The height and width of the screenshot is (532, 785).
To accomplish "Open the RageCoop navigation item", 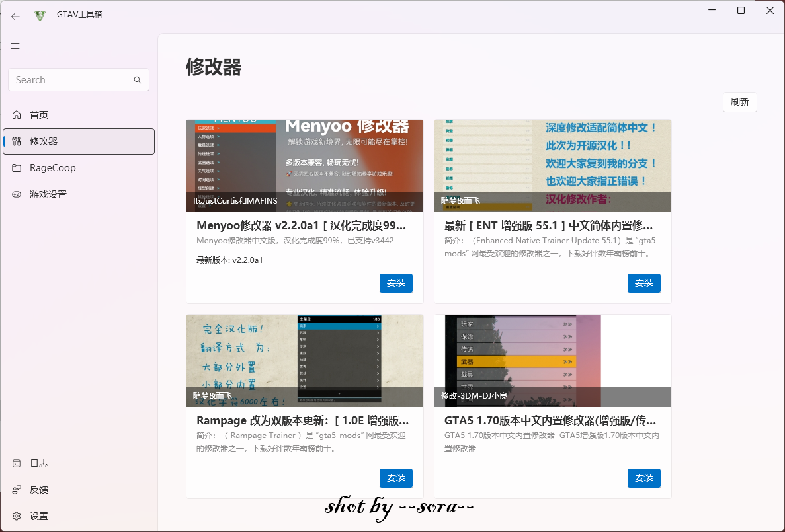I will (79, 168).
